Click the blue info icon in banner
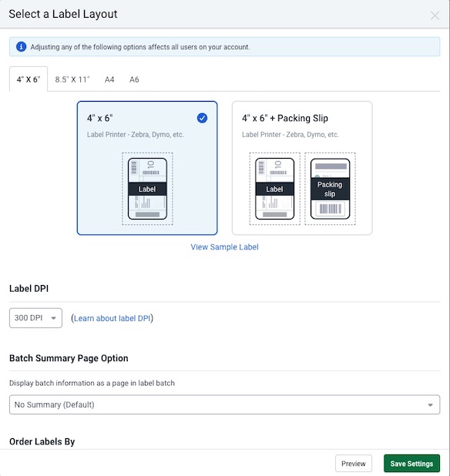The image size is (450, 476). click(x=21, y=47)
